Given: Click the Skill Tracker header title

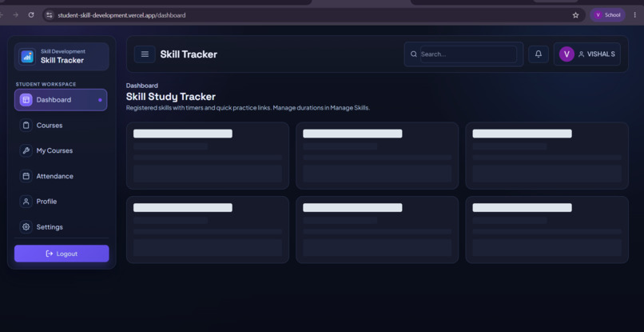Looking at the screenshot, I should pyautogui.click(x=189, y=54).
